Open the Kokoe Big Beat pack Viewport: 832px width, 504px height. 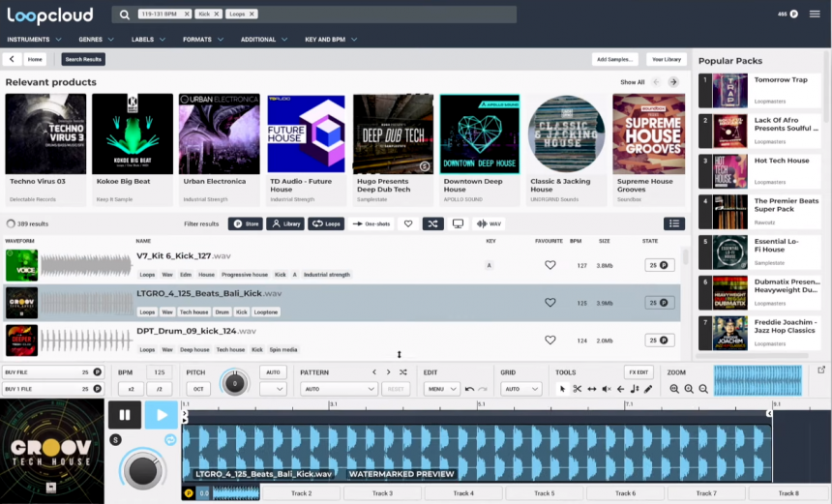(133, 150)
